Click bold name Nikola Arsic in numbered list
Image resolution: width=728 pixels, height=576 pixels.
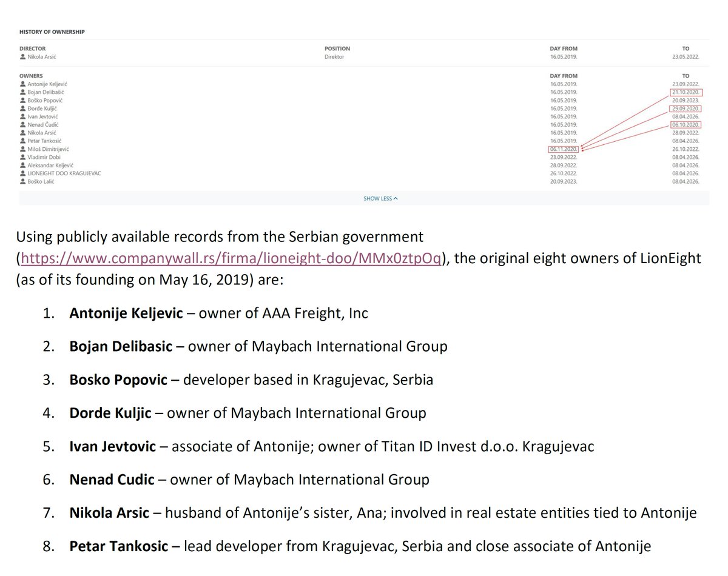coord(109,513)
